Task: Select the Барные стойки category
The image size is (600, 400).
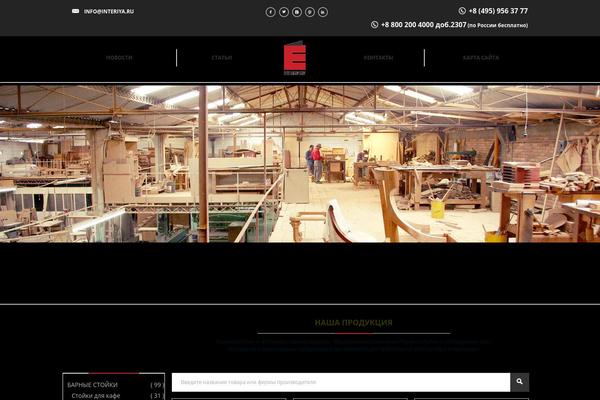Action: tap(92, 385)
